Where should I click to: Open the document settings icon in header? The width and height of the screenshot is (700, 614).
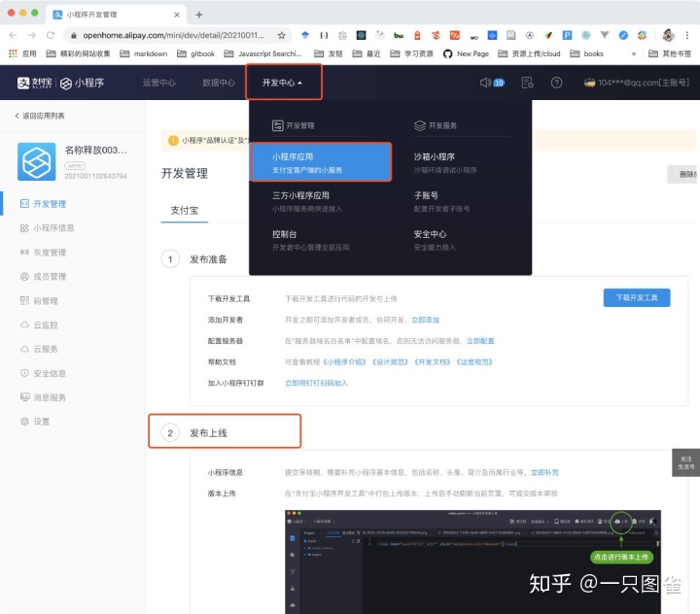(x=527, y=83)
